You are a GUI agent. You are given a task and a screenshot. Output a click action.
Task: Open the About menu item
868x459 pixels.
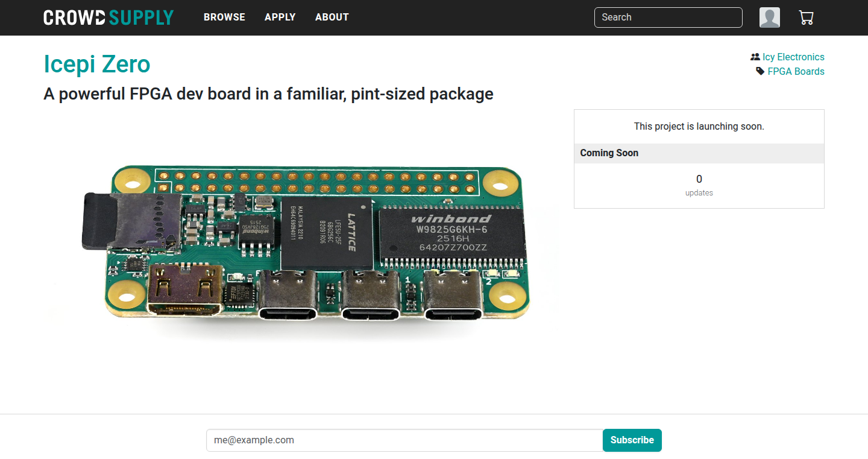[x=332, y=17]
